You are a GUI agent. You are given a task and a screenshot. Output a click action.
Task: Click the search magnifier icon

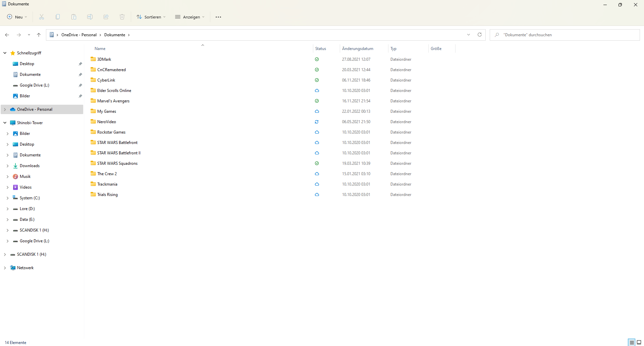click(x=497, y=35)
